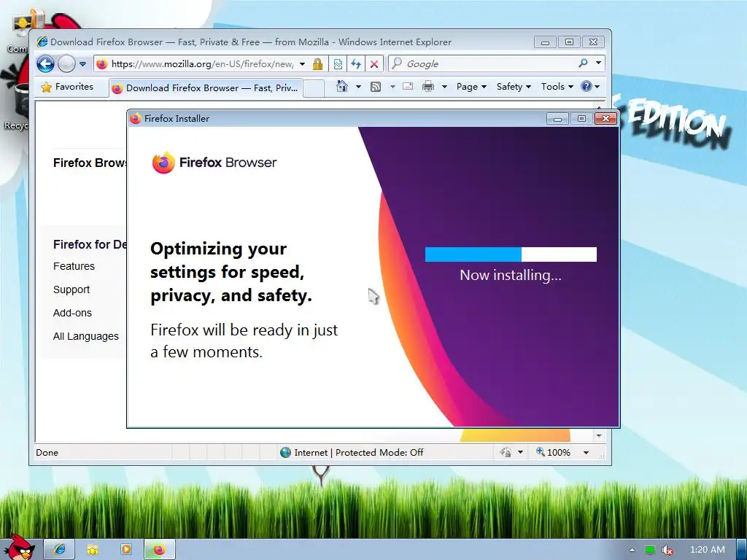Click the RSS Feeds icon
Screen dimensions: 747x560
pyautogui.click(x=376, y=87)
